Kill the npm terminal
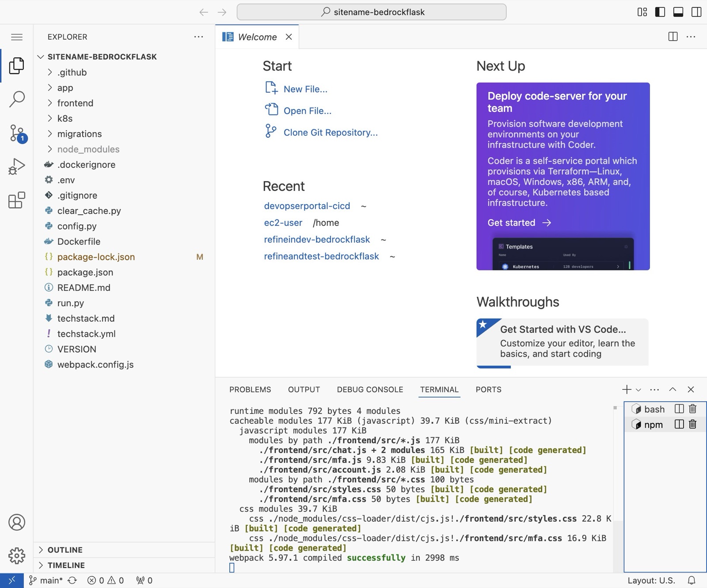 point(692,424)
